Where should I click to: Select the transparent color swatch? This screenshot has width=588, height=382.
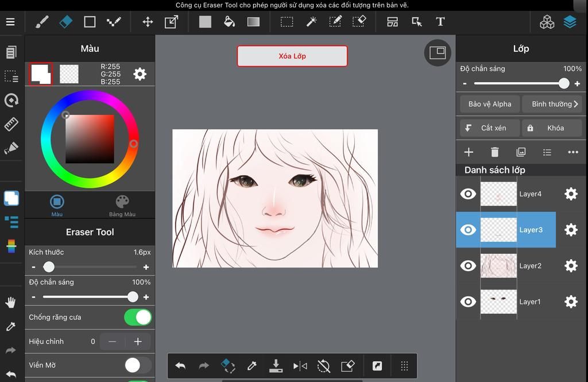69,74
